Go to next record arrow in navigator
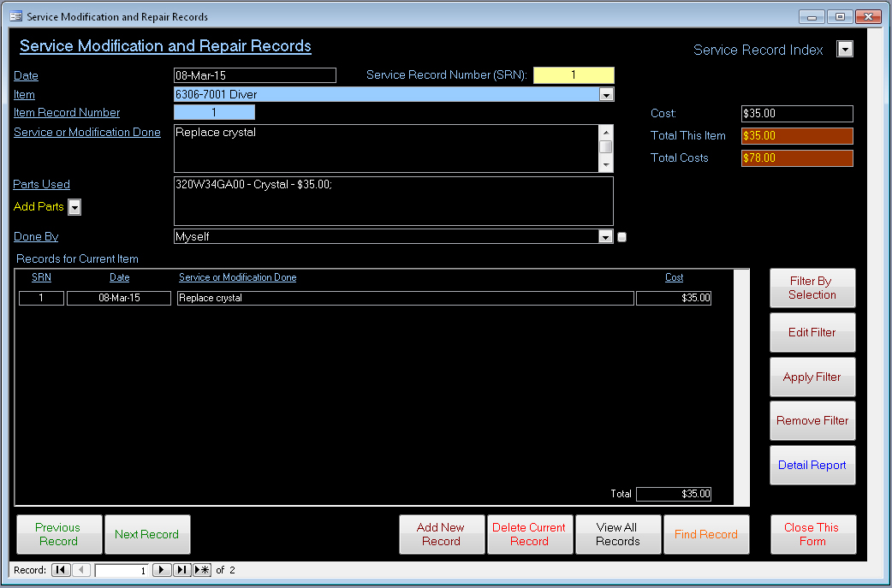Image resolution: width=892 pixels, height=588 pixels. point(162,570)
